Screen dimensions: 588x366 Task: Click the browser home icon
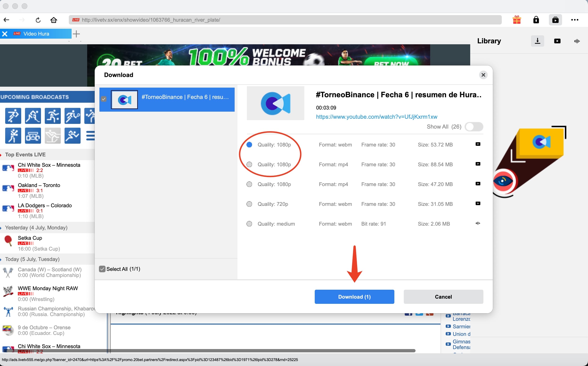[x=53, y=20]
